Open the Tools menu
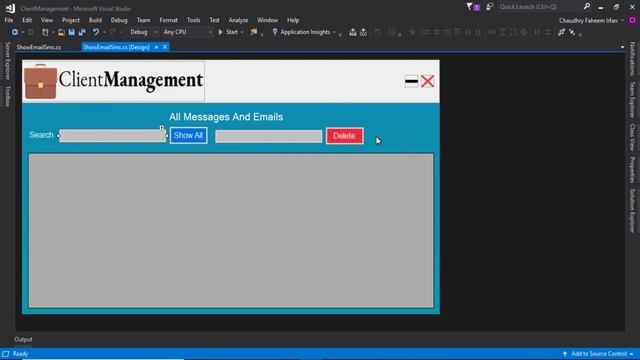This screenshot has width=640, height=360. pyautogui.click(x=193, y=20)
